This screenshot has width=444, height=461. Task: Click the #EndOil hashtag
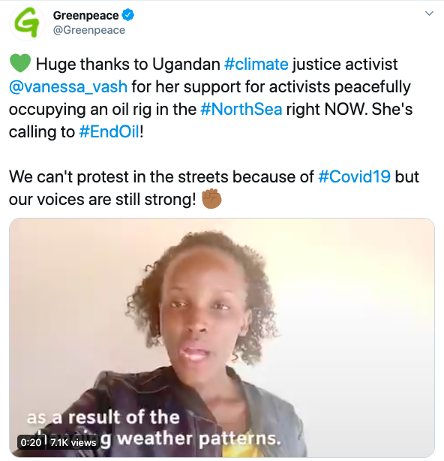pos(109,132)
